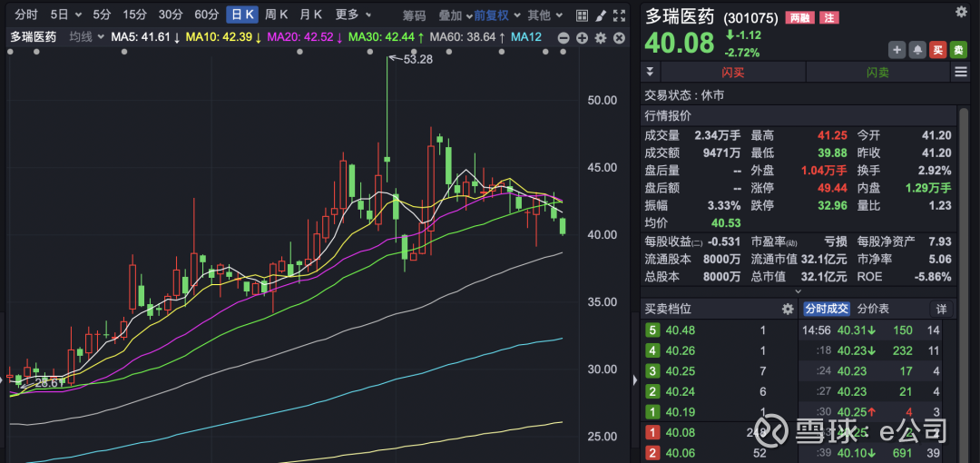
Task: Select the 分时成交 tab
Action: coord(826,309)
